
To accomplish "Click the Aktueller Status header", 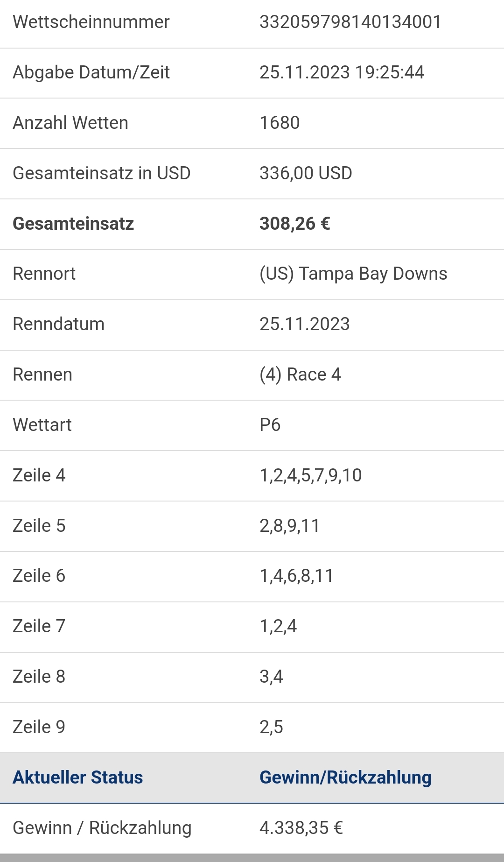I will pyautogui.click(x=78, y=777).
